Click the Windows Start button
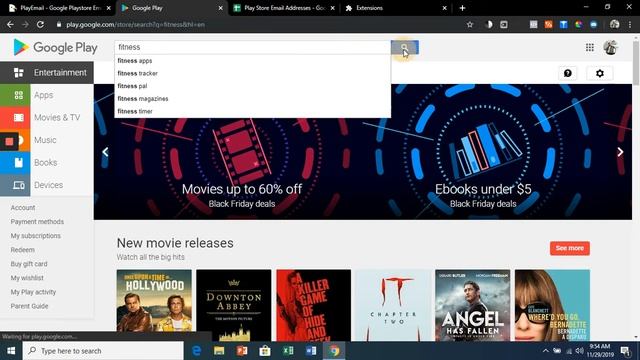 coord(11,351)
